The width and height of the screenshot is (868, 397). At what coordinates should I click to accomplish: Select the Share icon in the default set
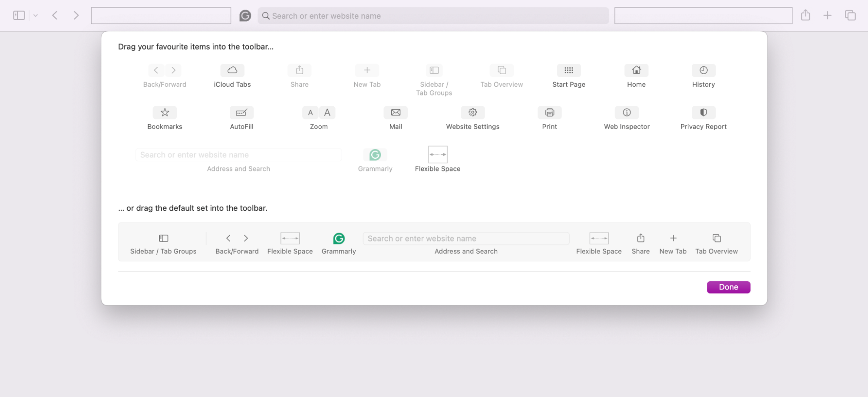pyautogui.click(x=640, y=238)
